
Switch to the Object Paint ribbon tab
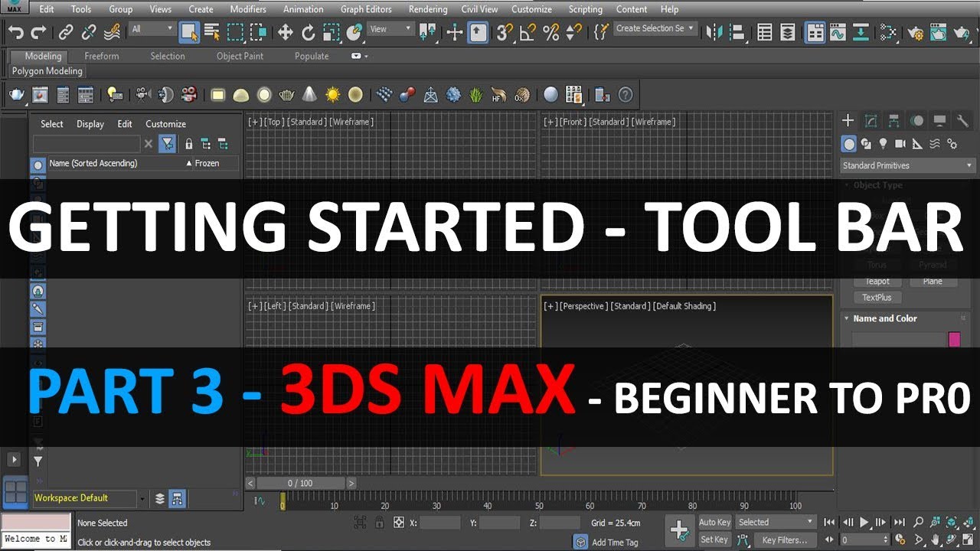[x=240, y=56]
